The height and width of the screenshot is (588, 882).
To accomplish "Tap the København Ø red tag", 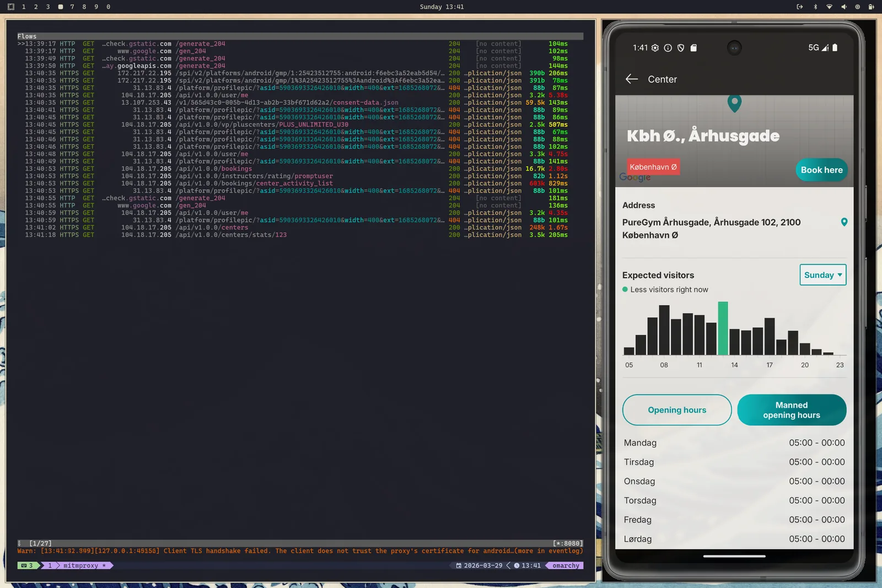I will tap(653, 167).
